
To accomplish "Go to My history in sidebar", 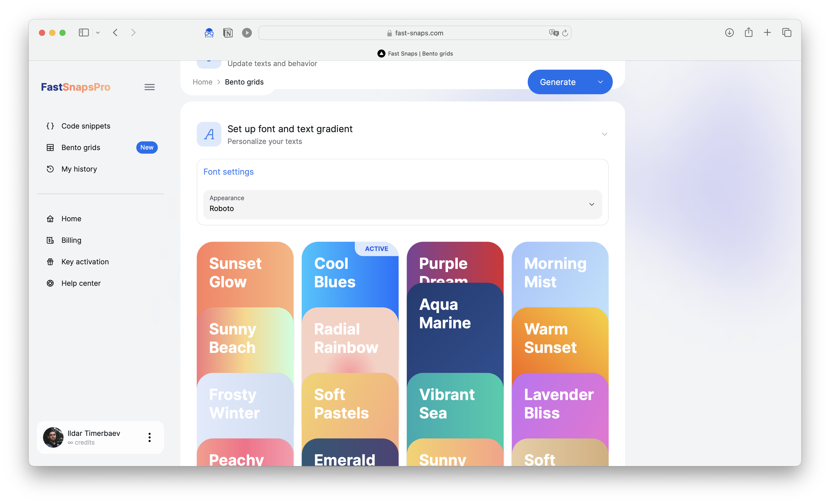I will coord(79,169).
